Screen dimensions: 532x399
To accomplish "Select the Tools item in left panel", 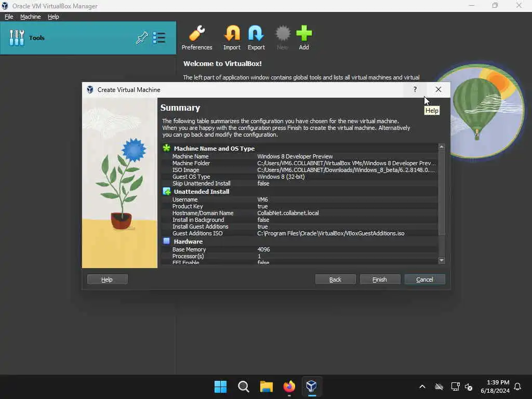I will tap(88, 37).
